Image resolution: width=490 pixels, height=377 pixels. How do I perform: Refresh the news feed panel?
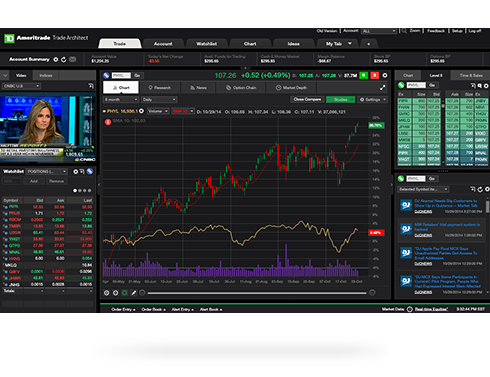tap(480, 189)
